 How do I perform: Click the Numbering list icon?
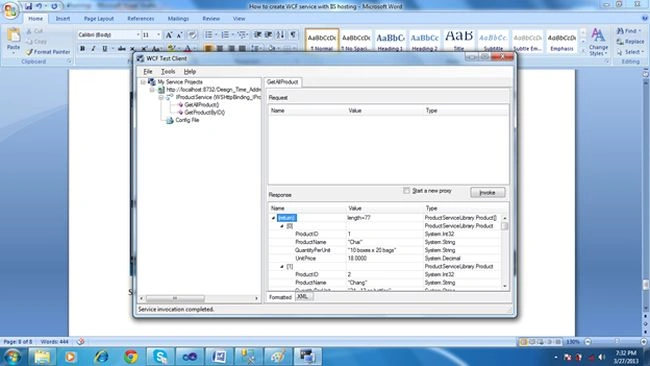point(225,35)
